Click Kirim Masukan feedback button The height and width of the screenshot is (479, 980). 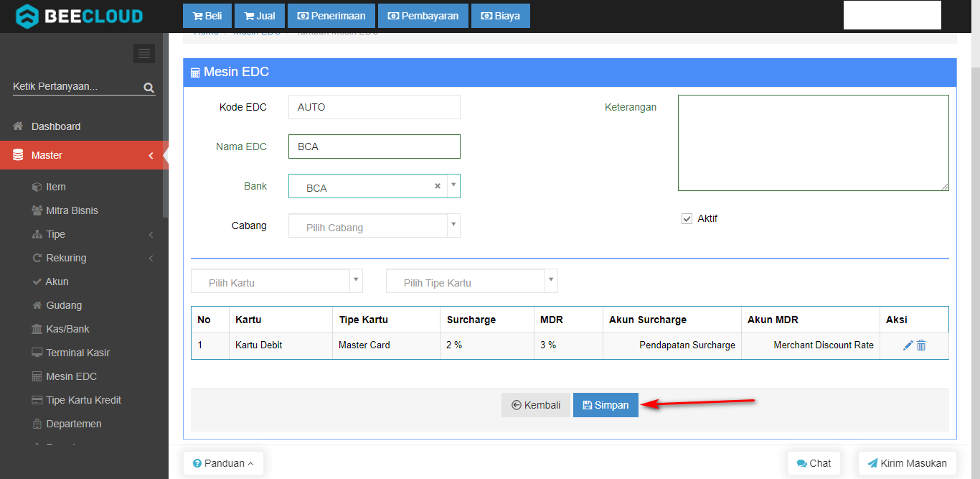click(907, 463)
